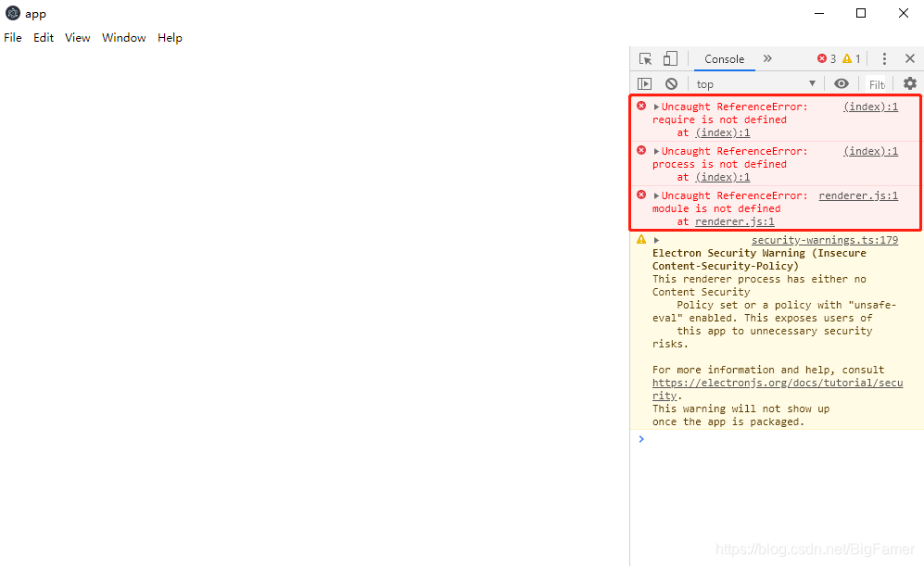Click the yellow 1 warning counter

click(x=852, y=59)
